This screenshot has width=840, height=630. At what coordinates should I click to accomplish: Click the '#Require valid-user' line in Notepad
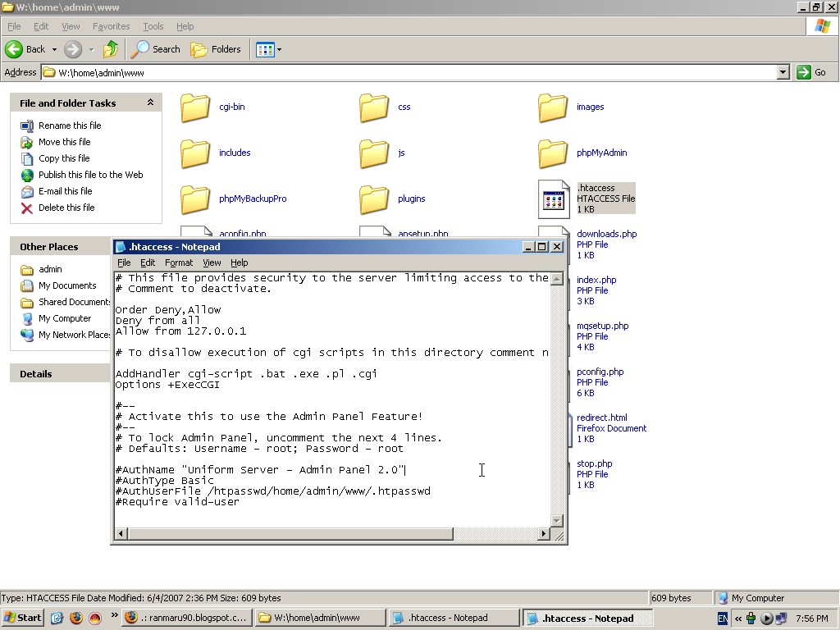click(177, 502)
